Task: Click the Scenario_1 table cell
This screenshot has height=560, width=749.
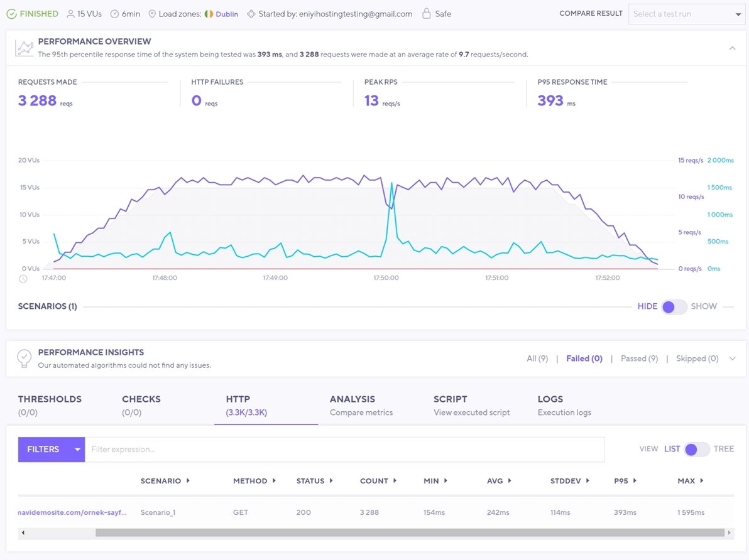Action: (x=158, y=512)
